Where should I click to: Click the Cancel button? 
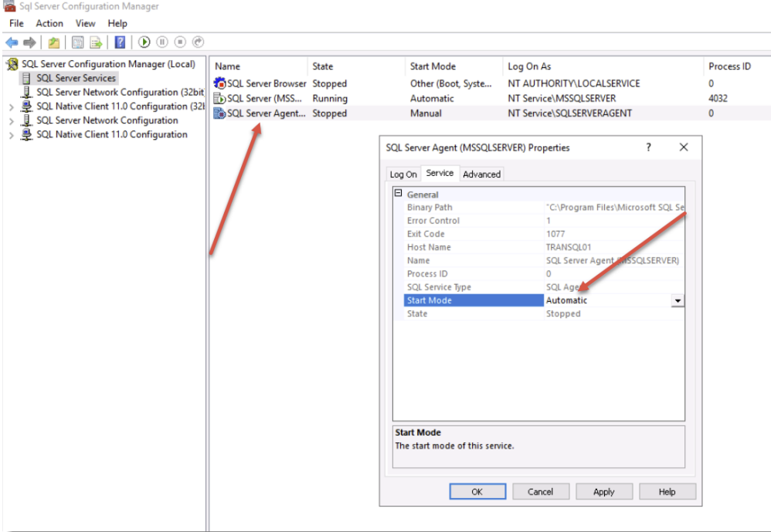(540, 492)
